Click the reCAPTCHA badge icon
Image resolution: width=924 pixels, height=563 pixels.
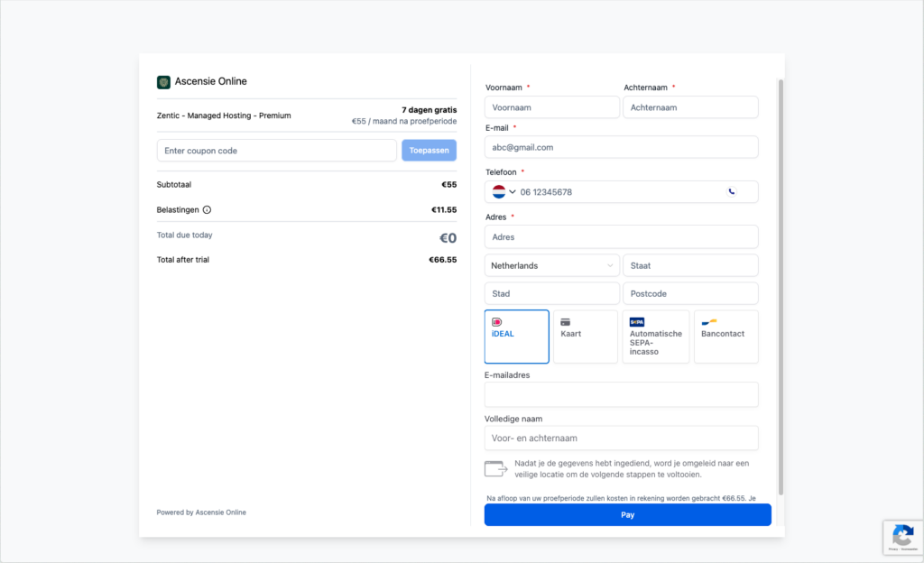click(902, 532)
